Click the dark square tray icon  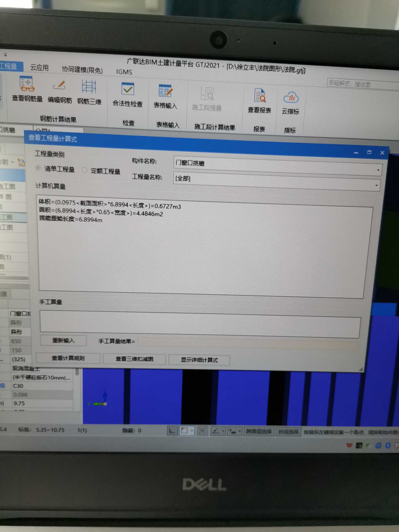(359, 445)
